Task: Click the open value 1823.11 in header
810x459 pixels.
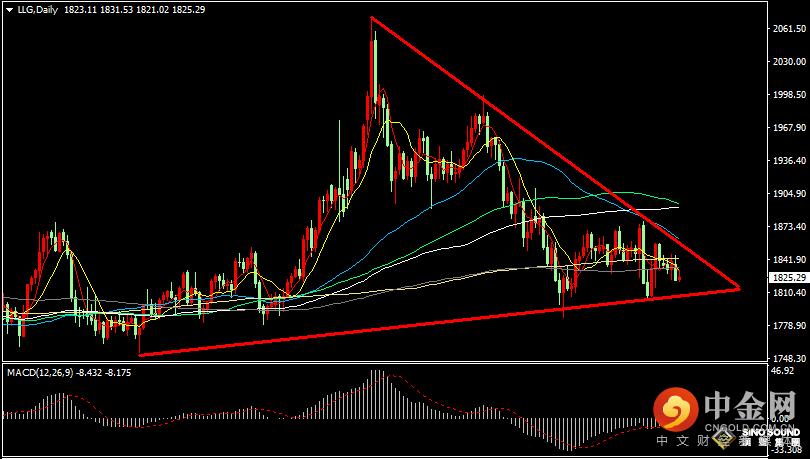Action: [x=80, y=9]
